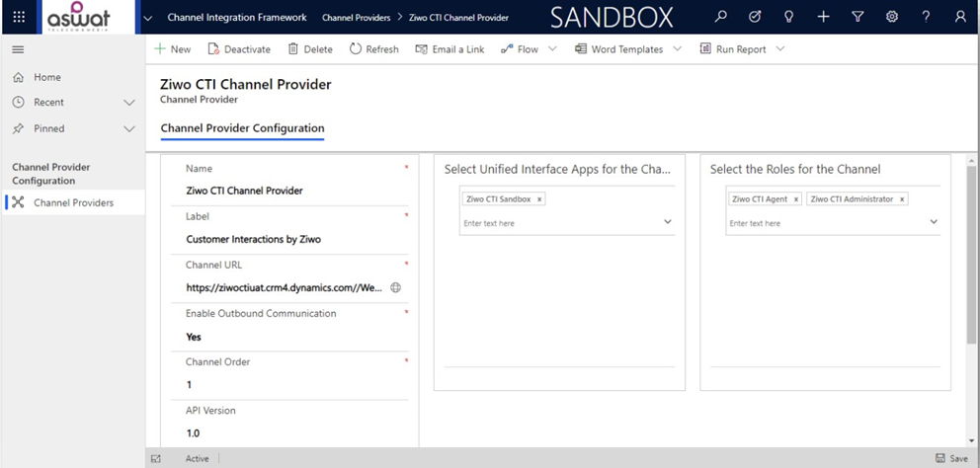
Task: Click the Label field value
Action: pyautogui.click(x=253, y=239)
